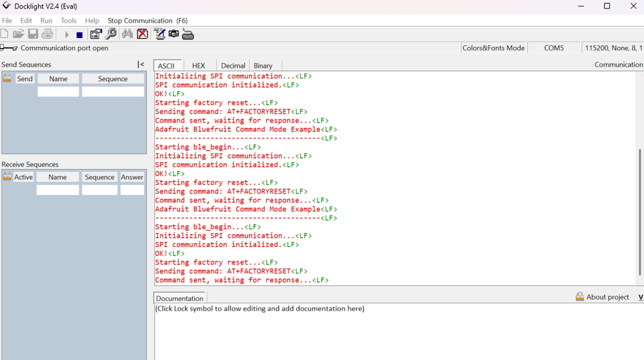Viewport: 644px width, 360px height.
Task: Click the Notepad pencil toolbar icon
Action: tap(159, 34)
